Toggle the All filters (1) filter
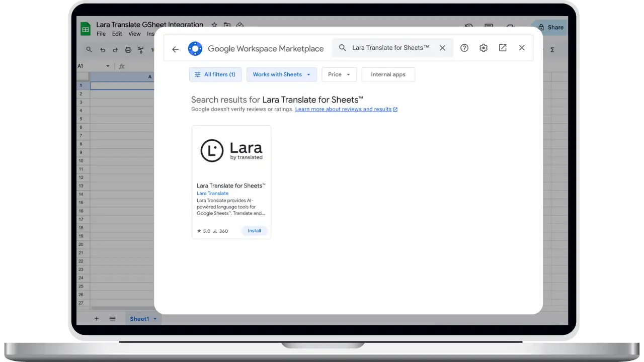644x362 pixels. click(x=215, y=74)
